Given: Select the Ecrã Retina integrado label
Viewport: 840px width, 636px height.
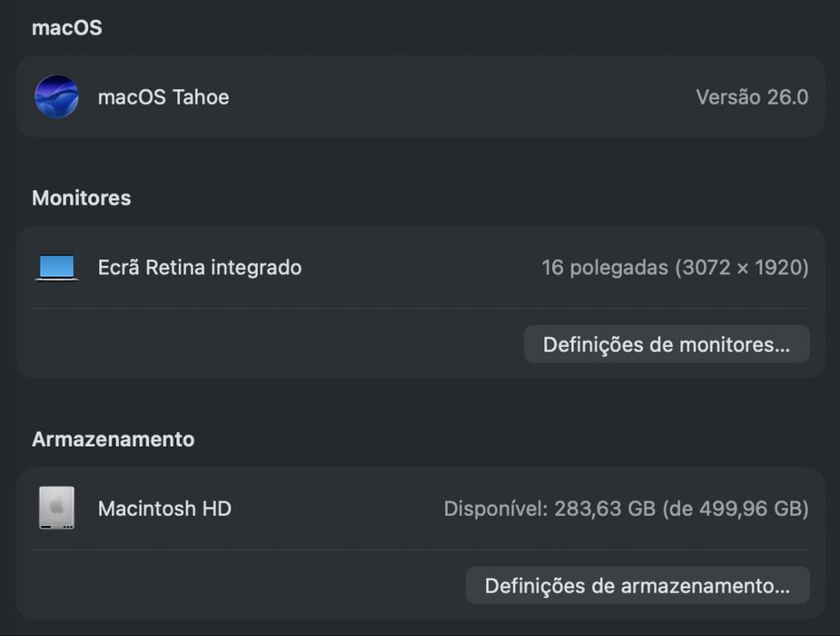Looking at the screenshot, I should (x=200, y=267).
